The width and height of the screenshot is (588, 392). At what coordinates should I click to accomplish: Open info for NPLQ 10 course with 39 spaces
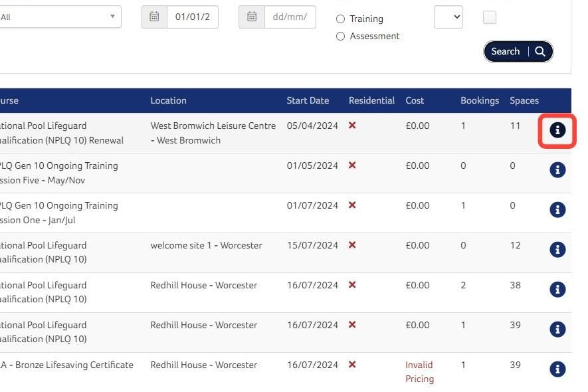pos(557,330)
